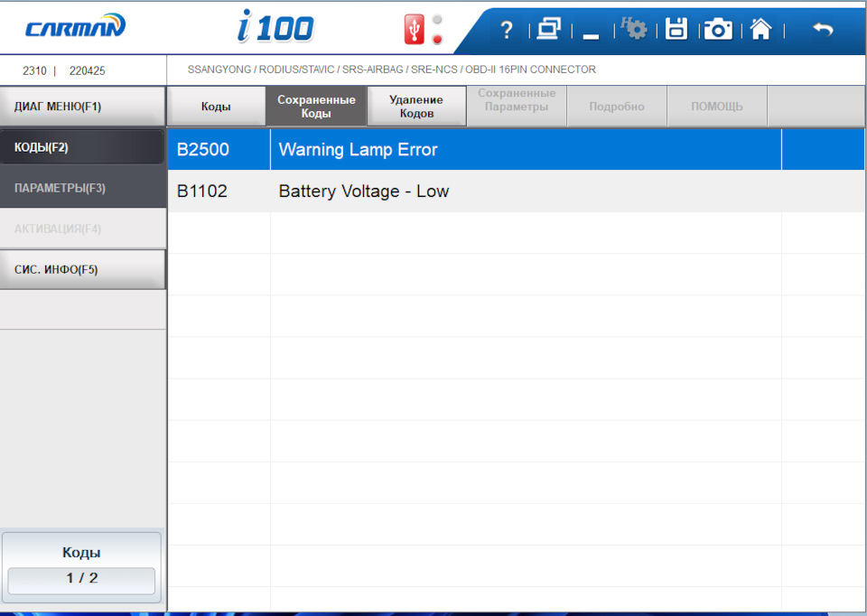
Task: Select the B2500 Warning Lamp Error row
Action: tap(517, 149)
